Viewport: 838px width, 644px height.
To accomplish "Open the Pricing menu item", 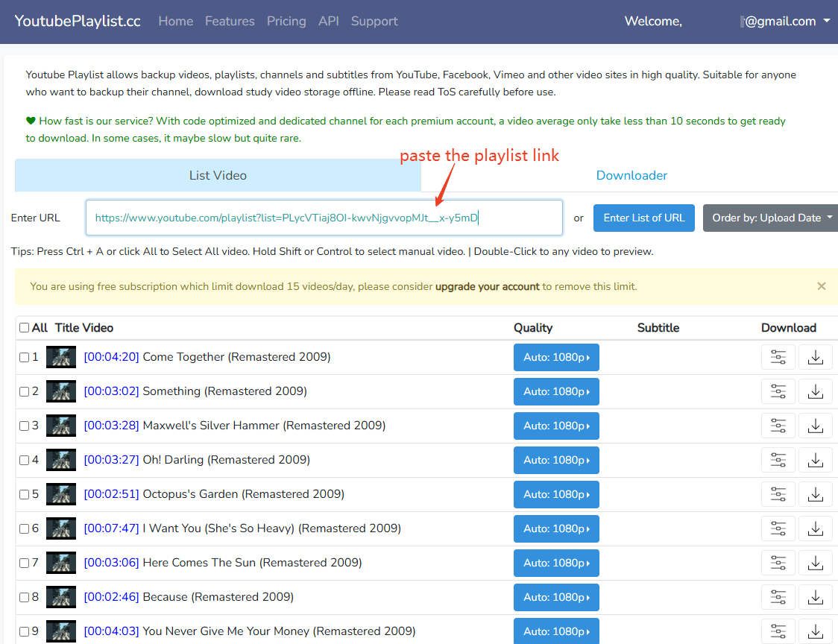I will [286, 22].
